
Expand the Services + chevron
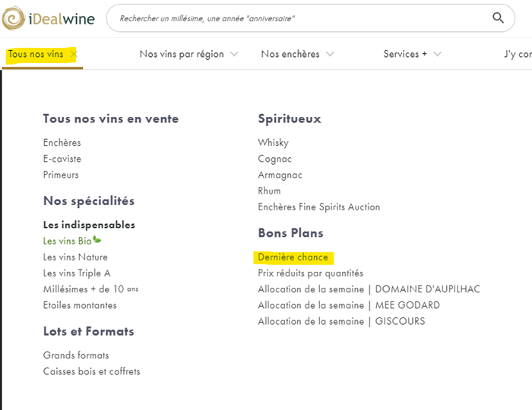437,54
